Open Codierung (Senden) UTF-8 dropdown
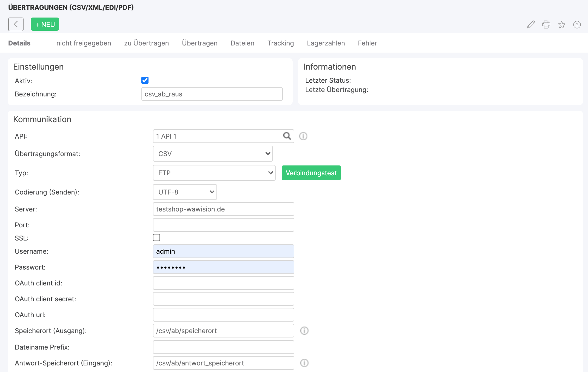The width and height of the screenshot is (588, 372). point(185,192)
